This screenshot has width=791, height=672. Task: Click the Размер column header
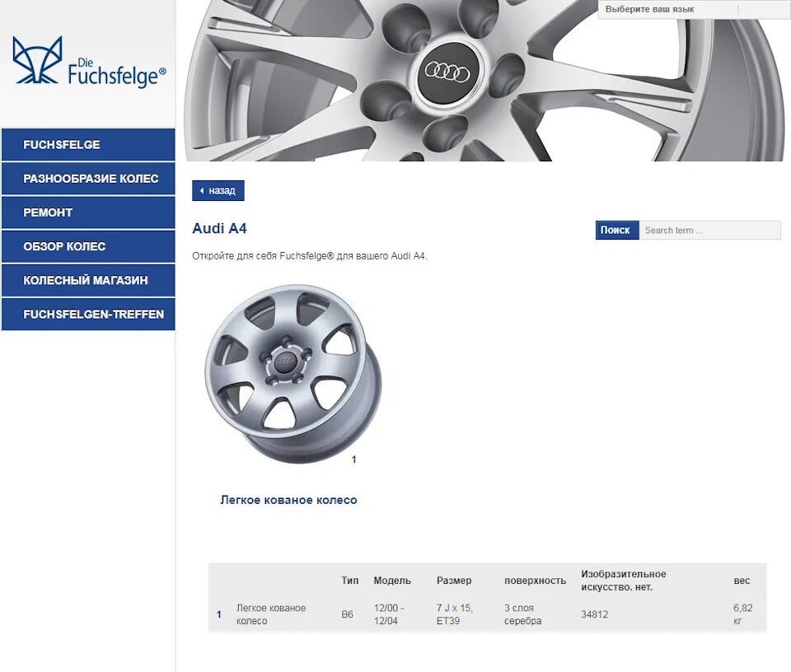pyautogui.click(x=454, y=581)
